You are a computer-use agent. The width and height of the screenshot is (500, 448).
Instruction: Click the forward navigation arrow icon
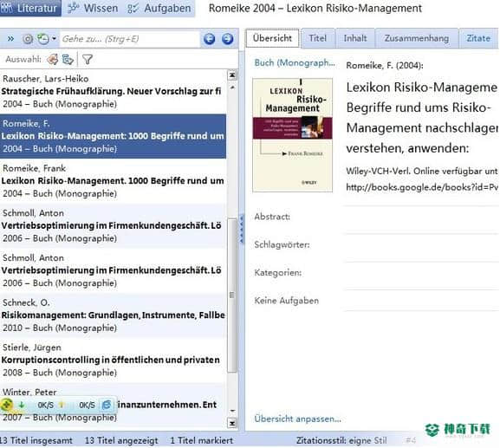coord(227,39)
